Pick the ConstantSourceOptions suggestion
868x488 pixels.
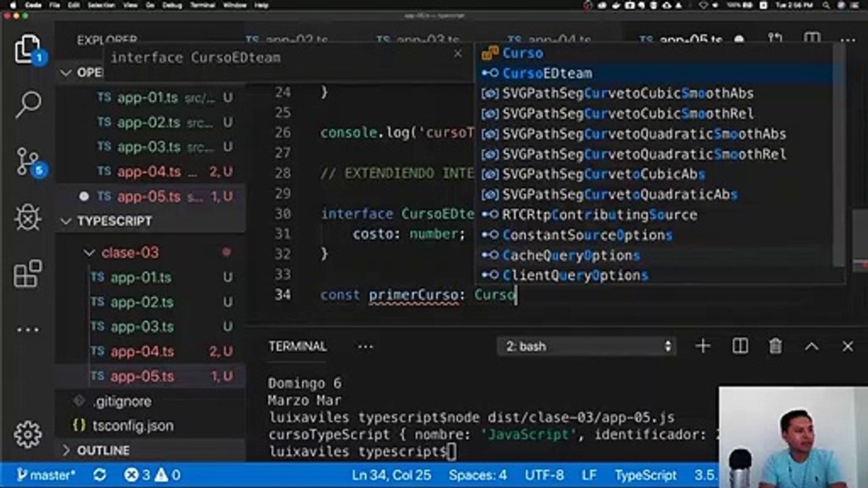coord(656,235)
